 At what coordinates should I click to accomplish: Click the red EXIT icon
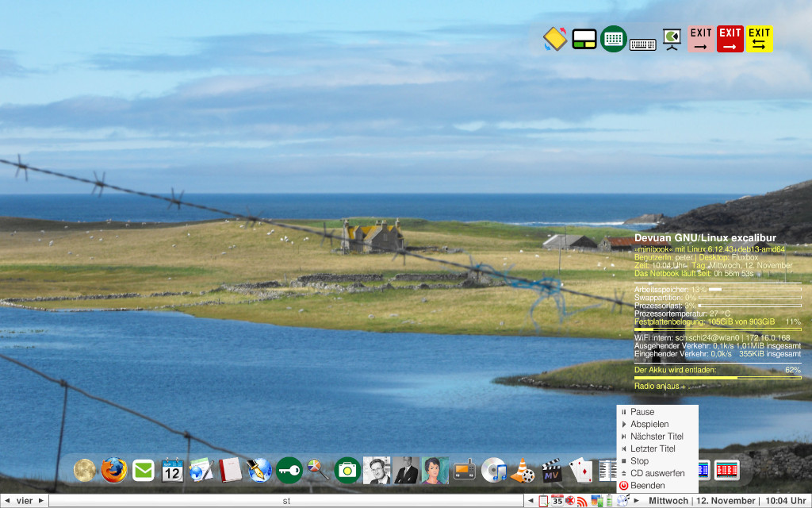pos(730,39)
